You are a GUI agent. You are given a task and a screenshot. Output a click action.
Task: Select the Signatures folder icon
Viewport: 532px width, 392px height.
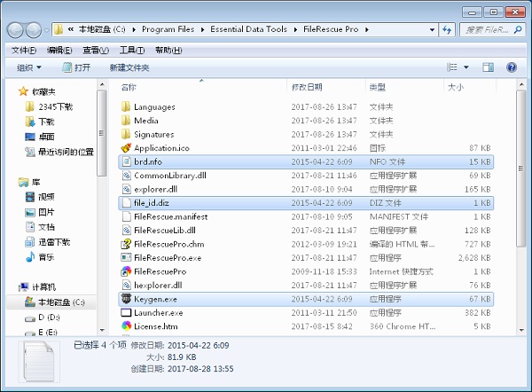coord(126,135)
